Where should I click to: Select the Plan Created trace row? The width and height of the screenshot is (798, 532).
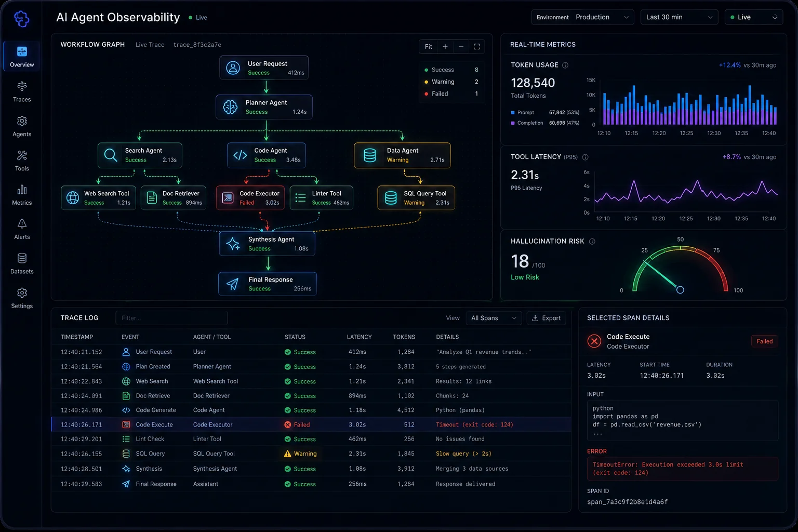pos(311,366)
